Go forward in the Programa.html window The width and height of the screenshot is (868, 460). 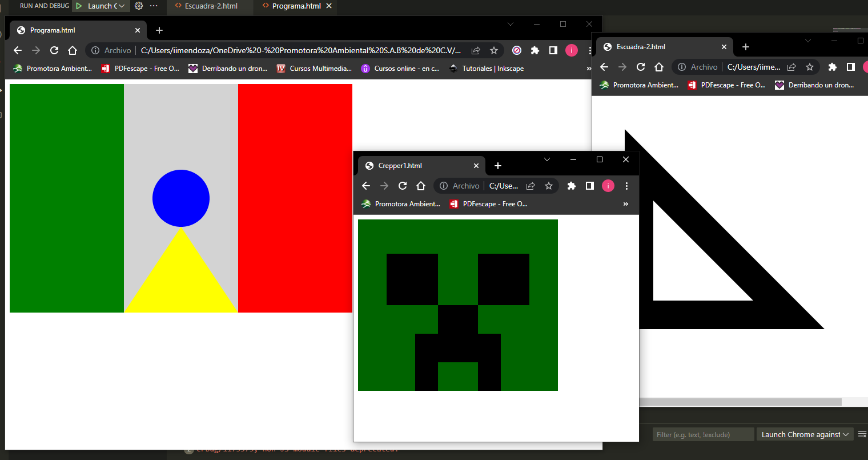pyautogui.click(x=36, y=50)
